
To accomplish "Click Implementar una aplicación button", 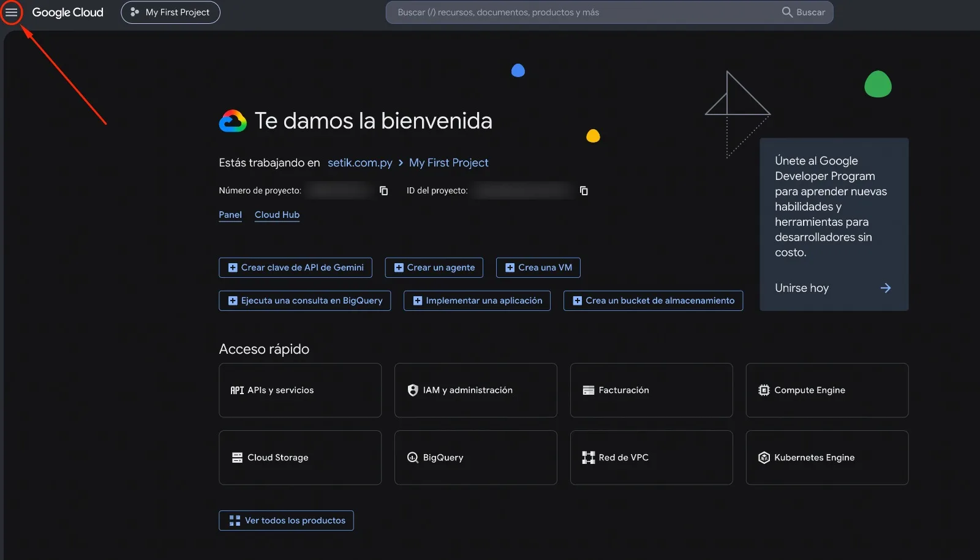I will click(x=477, y=301).
